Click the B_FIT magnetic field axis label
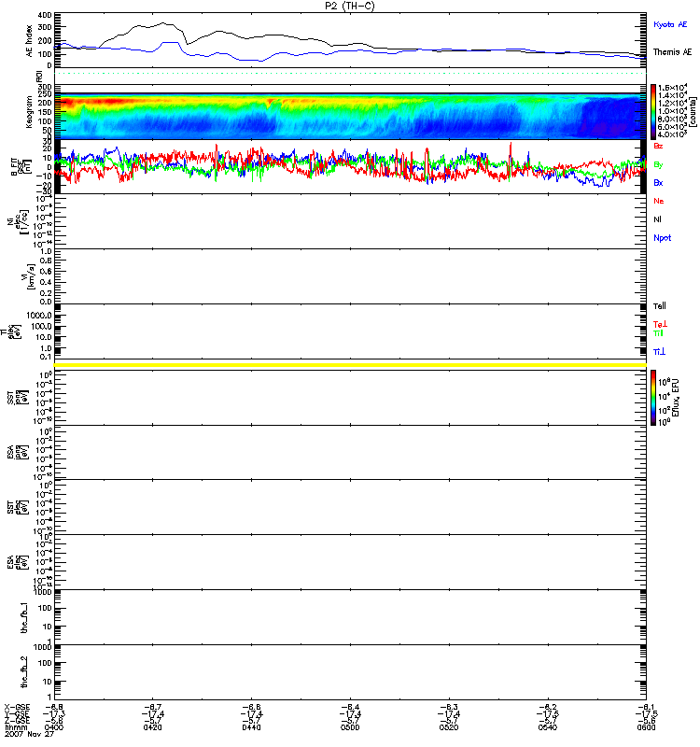The image size is (700, 747). click(x=21, y=167)
